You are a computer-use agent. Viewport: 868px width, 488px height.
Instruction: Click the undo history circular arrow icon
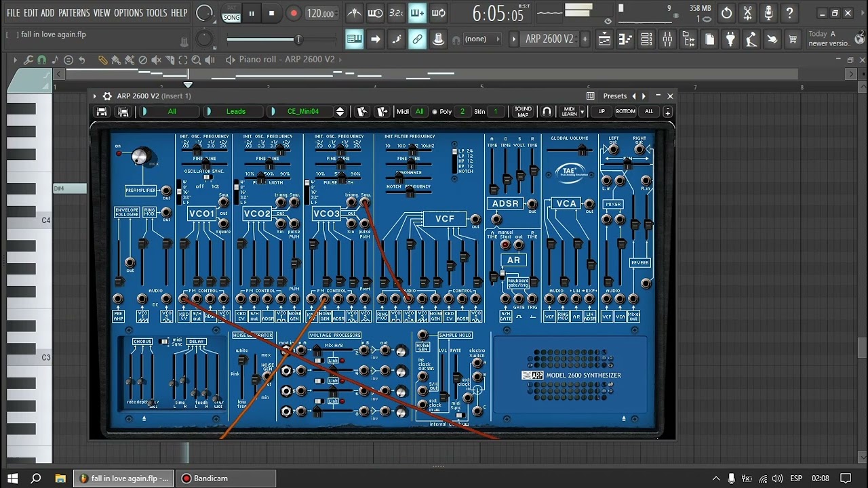(x=726, y=13)
